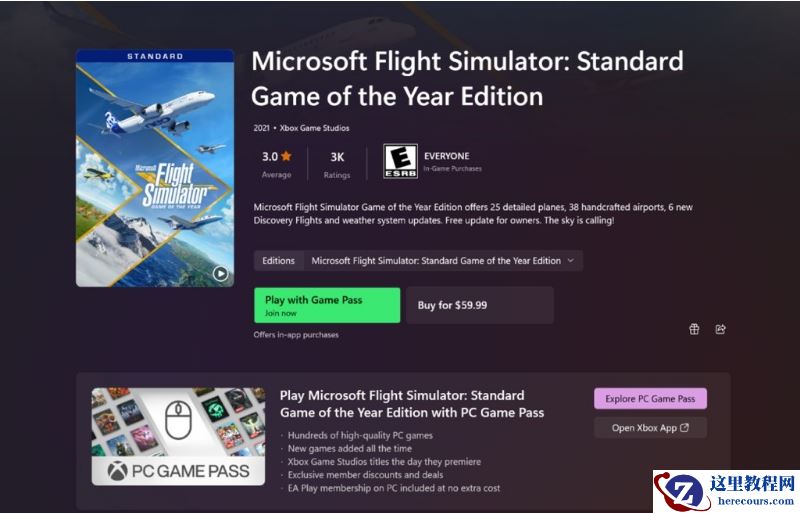Screen dimensions: 800x513
Task: Click the share icon
Action: (x=720, y=329)
